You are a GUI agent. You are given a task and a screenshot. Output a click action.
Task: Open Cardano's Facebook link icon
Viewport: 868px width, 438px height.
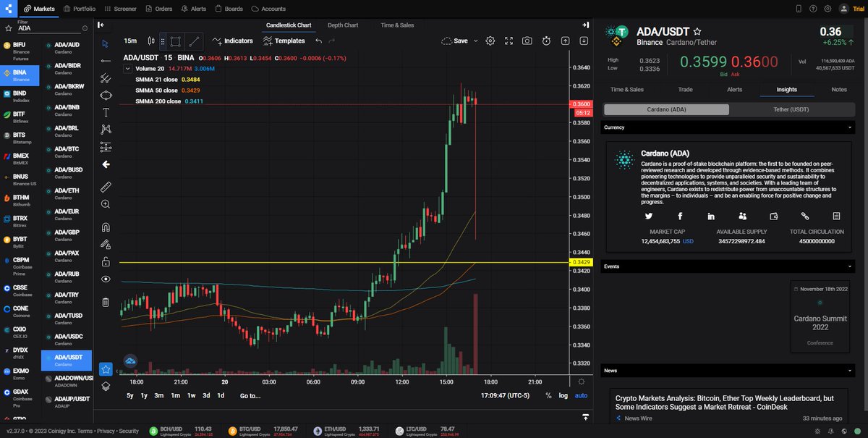(x=680, y=216)
